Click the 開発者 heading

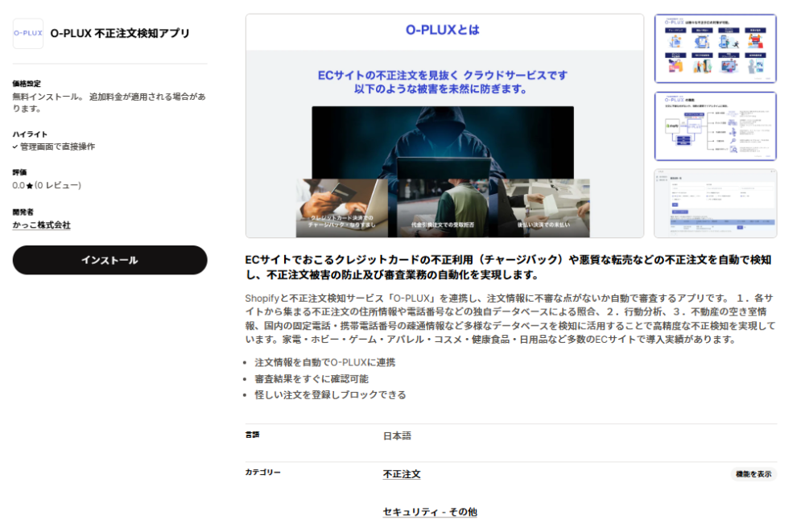click(23, 212)
